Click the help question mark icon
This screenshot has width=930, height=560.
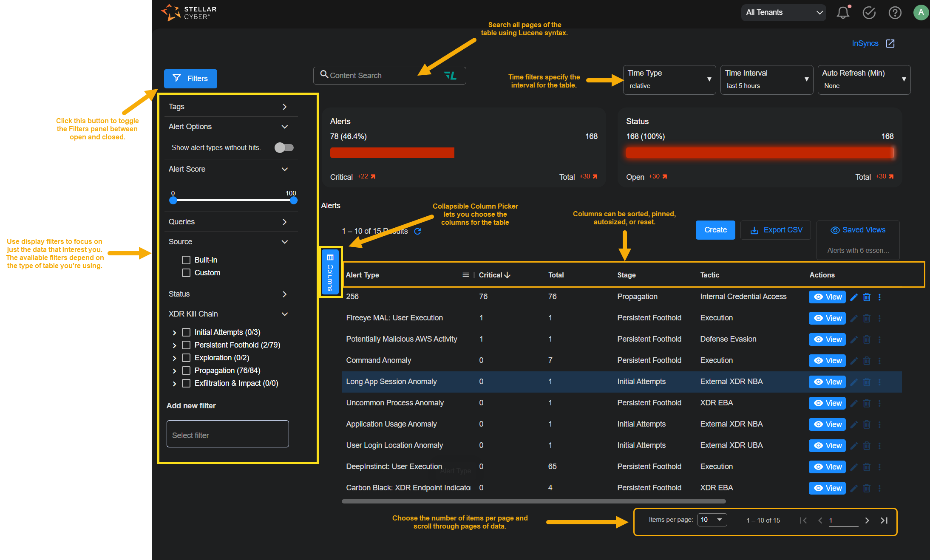pyautogui.click(x=895, y=13)
